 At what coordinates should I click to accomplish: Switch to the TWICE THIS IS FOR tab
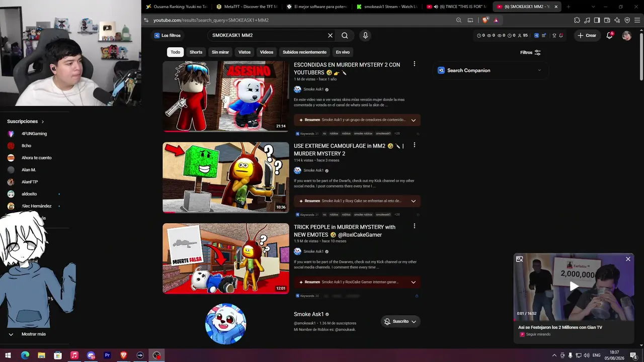click(x=457, y=7)
